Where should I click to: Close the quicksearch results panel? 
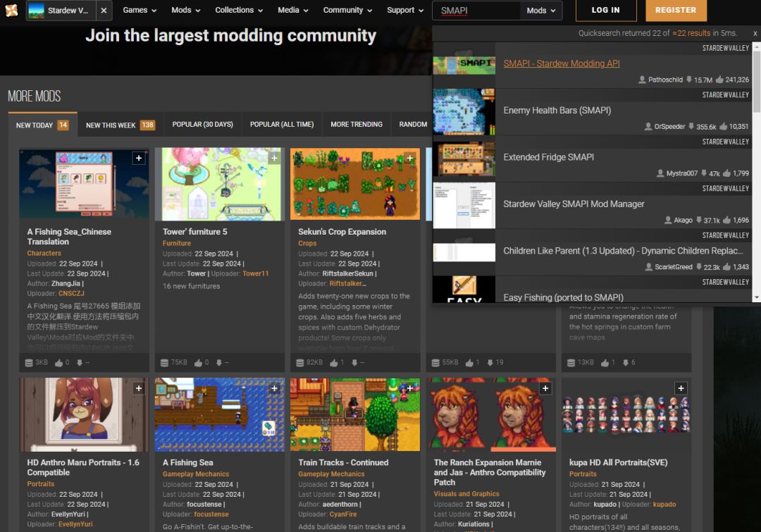click(755, 33)
